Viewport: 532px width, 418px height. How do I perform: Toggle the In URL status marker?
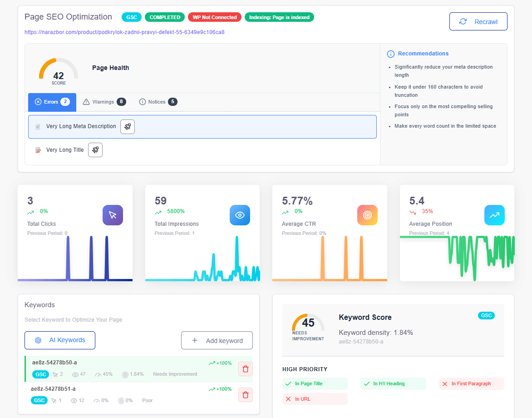[x=315, y=399]
